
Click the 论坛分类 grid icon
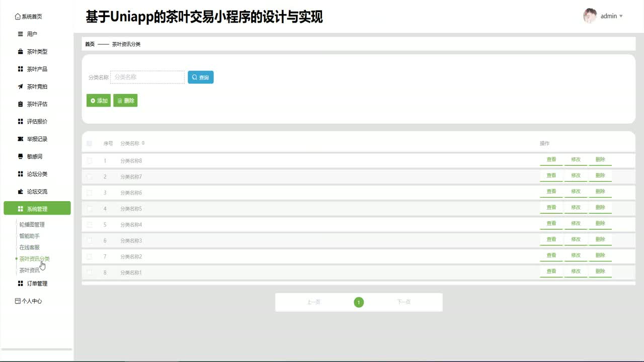[21, 174]
